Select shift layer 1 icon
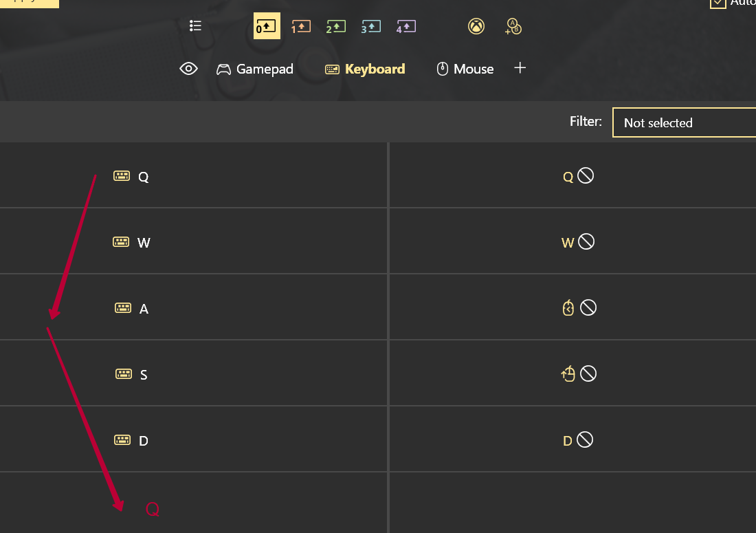Image resolution: width=756 pixels, height=533 pixels. coord(301,27)
